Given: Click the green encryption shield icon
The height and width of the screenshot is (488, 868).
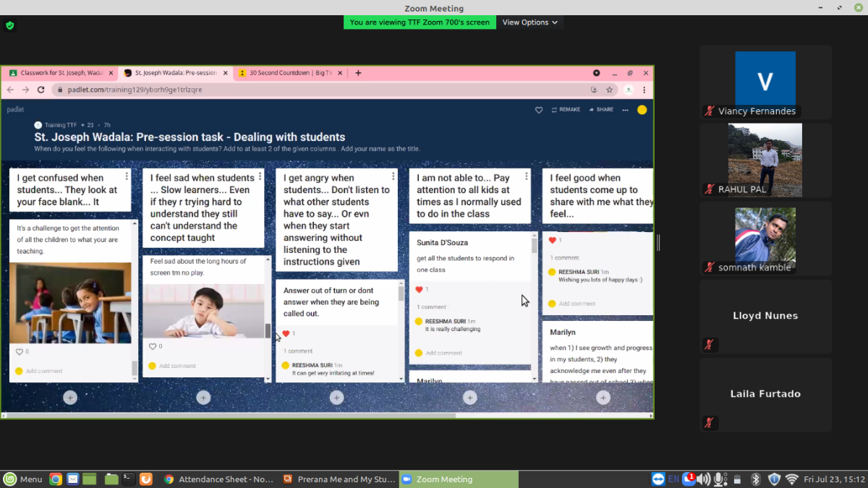Looking at the screenshot, I should 9,25.
